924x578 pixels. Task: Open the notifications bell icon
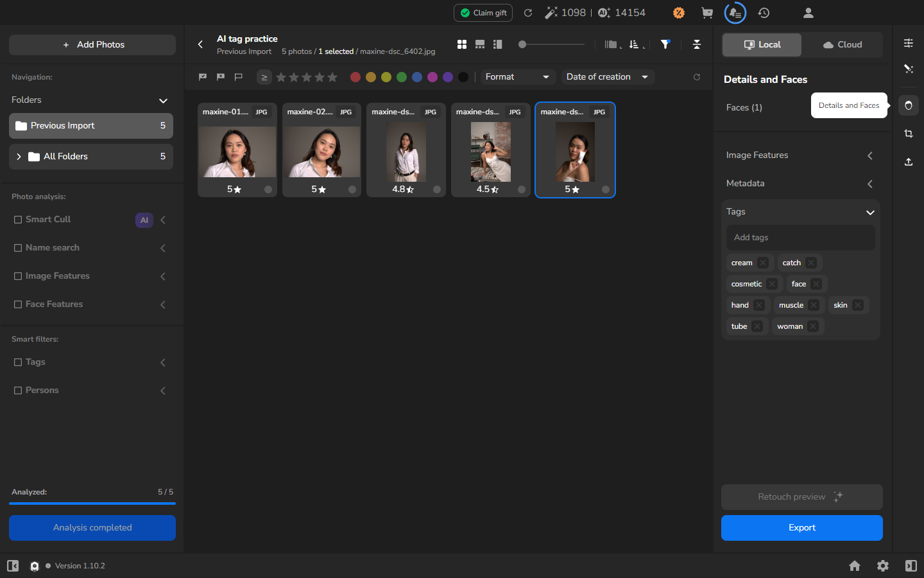[735, 13]
